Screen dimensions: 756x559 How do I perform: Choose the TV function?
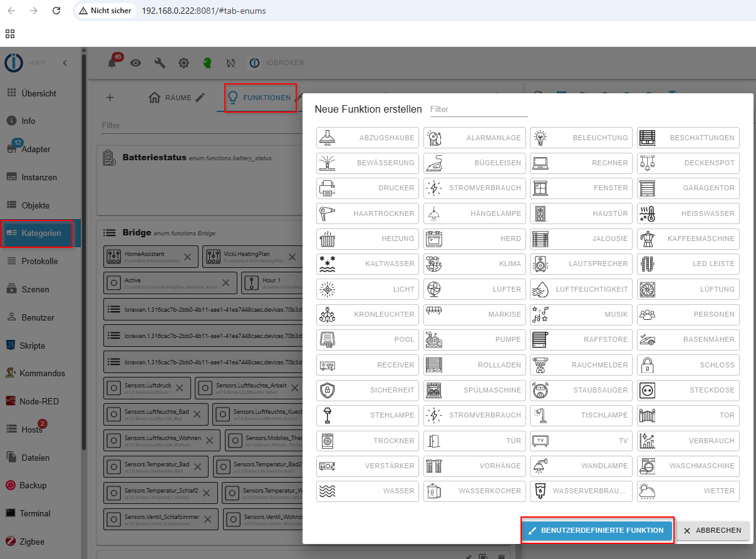(x=581, y=441)
